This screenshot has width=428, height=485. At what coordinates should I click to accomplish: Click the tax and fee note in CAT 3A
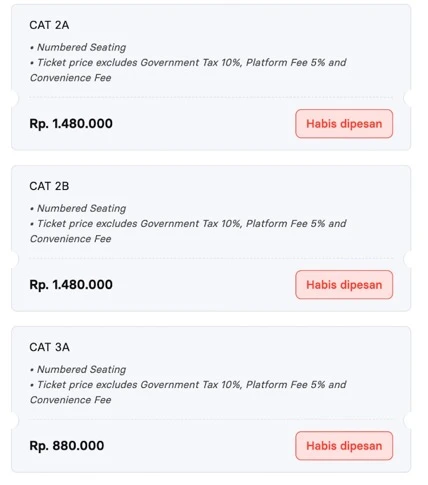click(188, 392)
